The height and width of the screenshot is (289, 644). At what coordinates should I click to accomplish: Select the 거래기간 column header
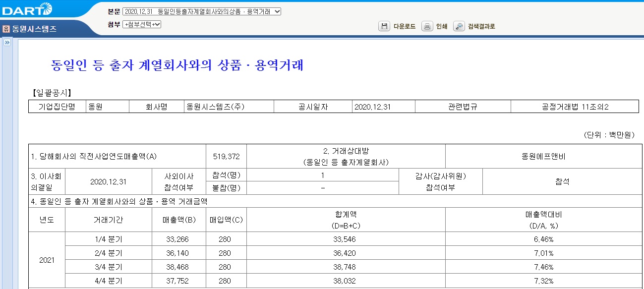pyautogui.click(x=109, y=220)
